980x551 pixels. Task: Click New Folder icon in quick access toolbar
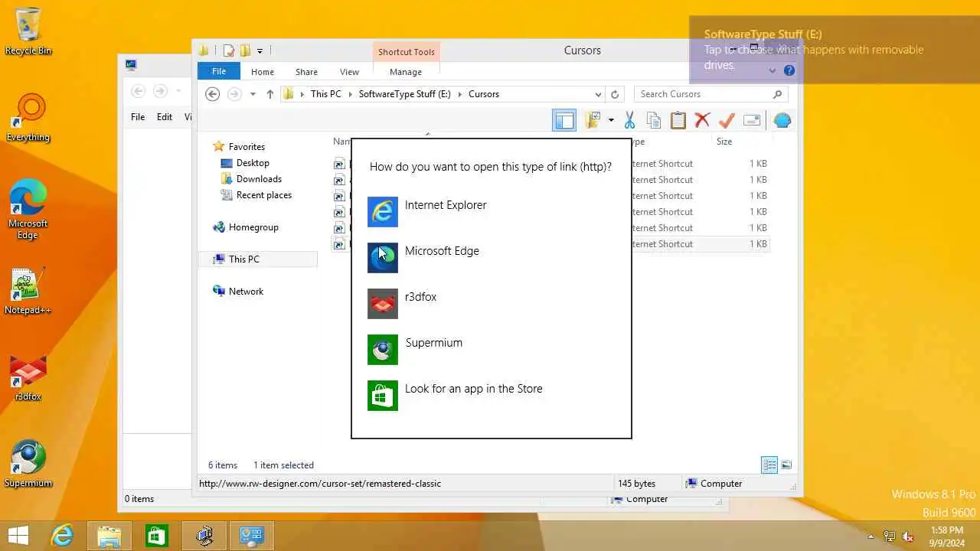coord(245,51)
